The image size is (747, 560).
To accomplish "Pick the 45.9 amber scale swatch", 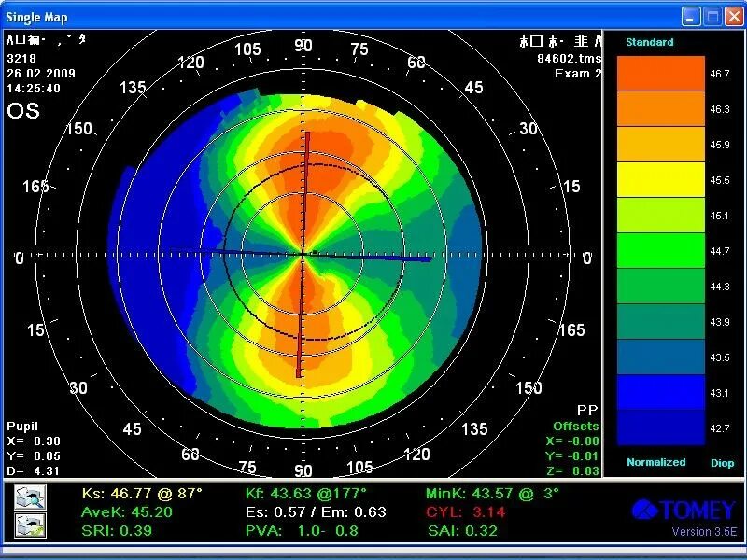I will coord(661,145).
